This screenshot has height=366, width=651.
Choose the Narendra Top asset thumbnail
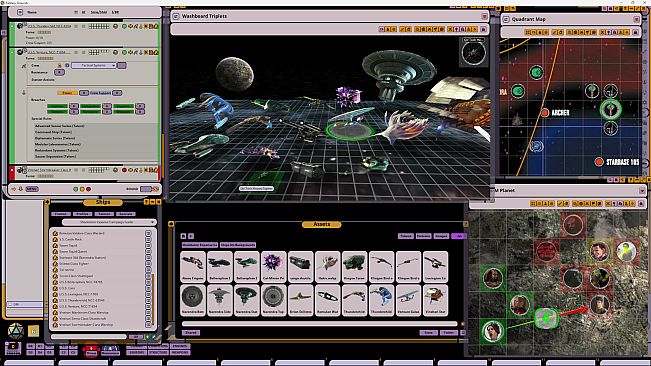274,300
